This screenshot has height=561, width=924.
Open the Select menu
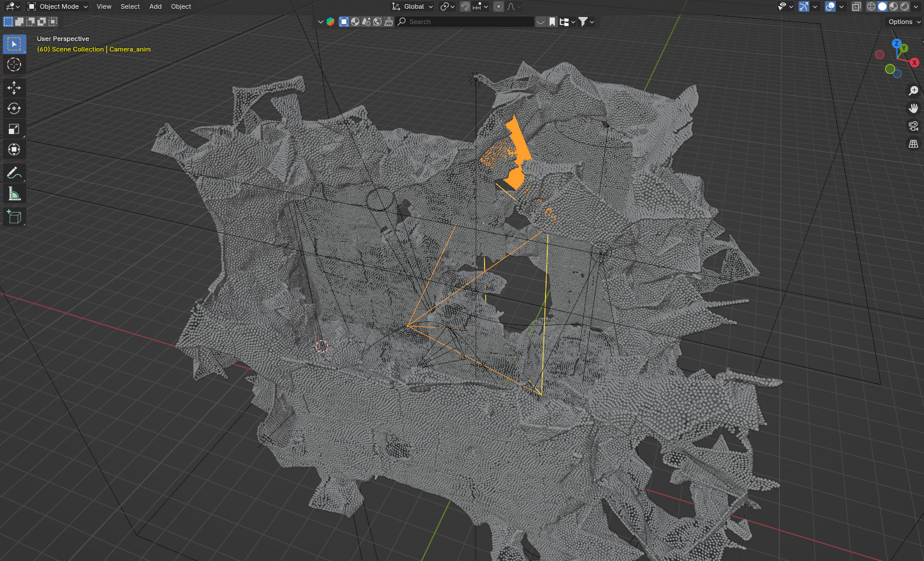click(130, 6)
